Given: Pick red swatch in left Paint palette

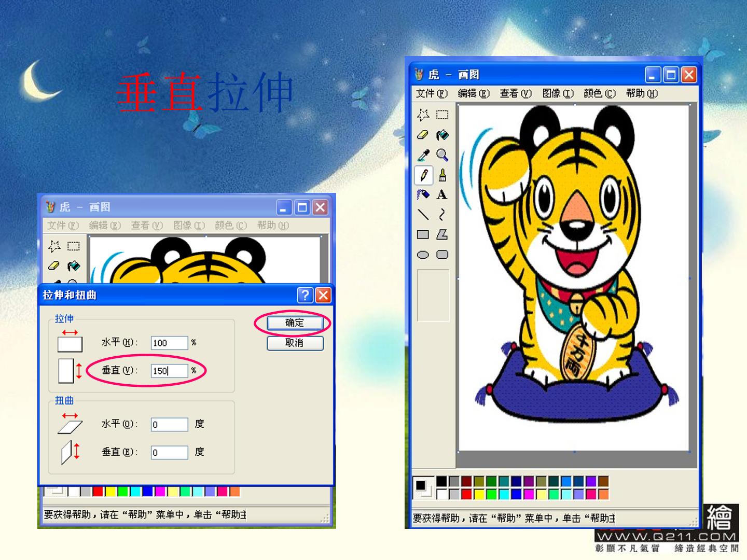Looking at the screenshot, I should tap(98, 491).
